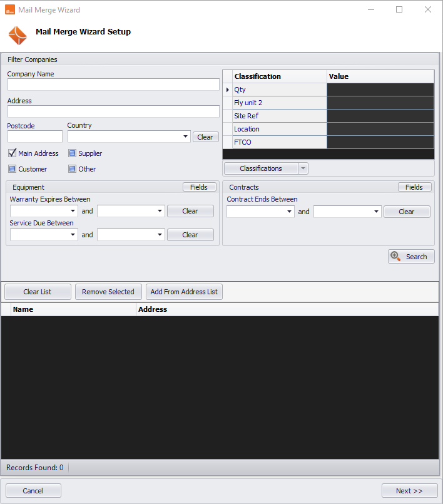This screenshot has width=443, height=504.
Task: Click the Classification column header
Action: point(280,76)
